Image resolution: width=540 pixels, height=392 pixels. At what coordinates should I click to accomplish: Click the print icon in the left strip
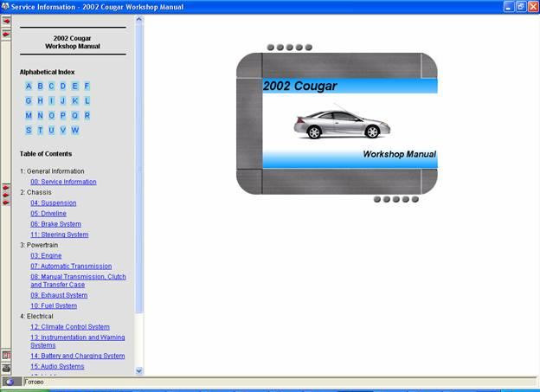point(6,368)
